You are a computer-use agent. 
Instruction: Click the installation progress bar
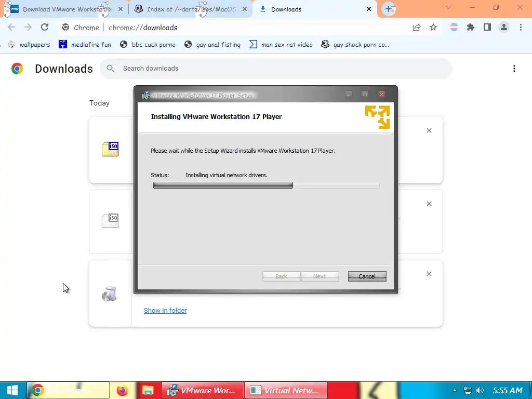[267, 185]
